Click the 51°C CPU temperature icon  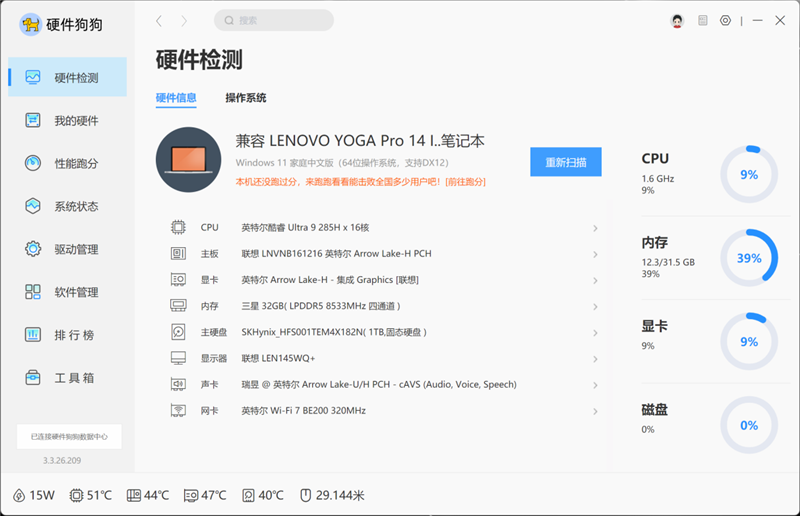tap(76, 496)
